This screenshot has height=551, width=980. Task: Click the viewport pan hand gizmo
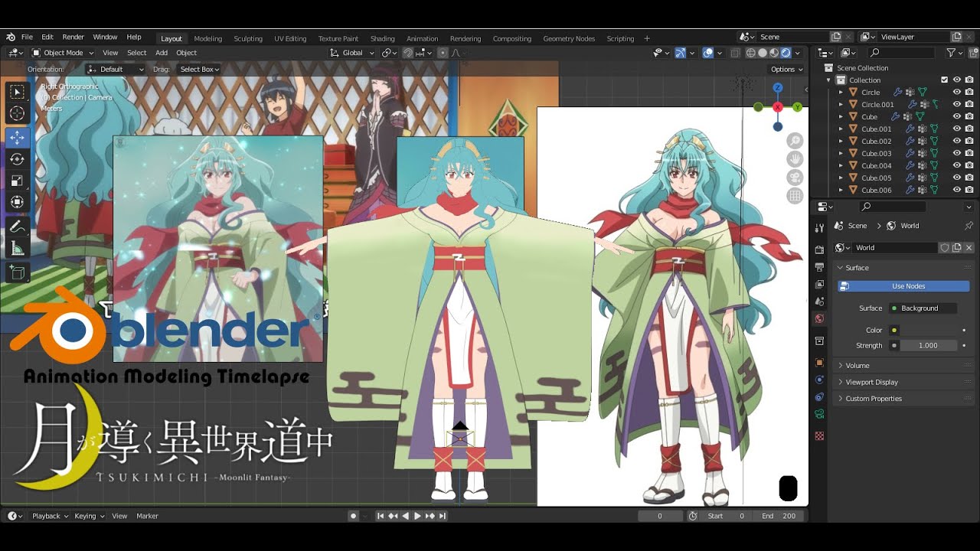[795, 159]
